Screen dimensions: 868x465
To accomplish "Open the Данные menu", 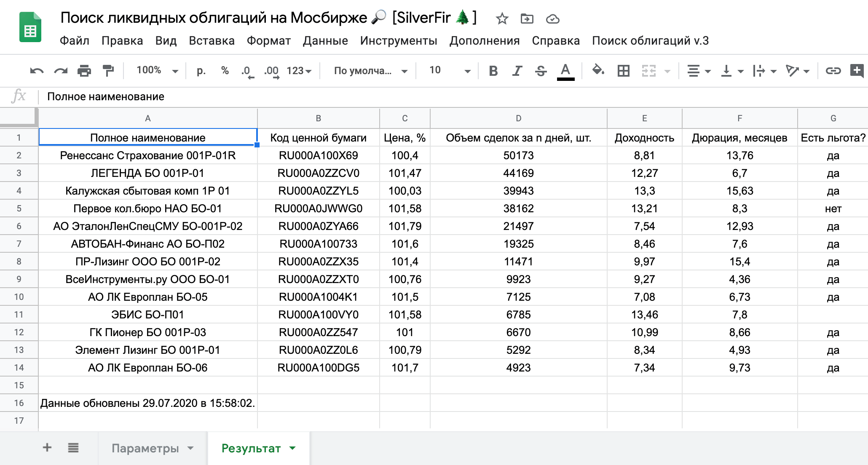I will [325, 41].
